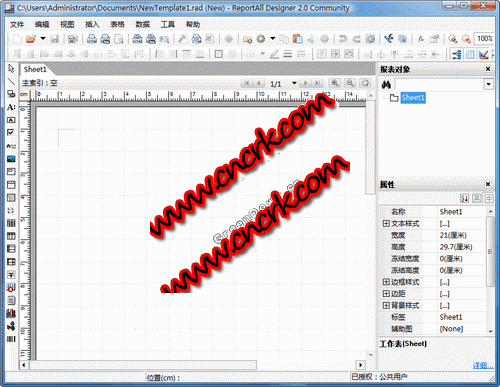Screen dimensions: 500x387
Task: Open the 表格 menu
Action: 117,24
